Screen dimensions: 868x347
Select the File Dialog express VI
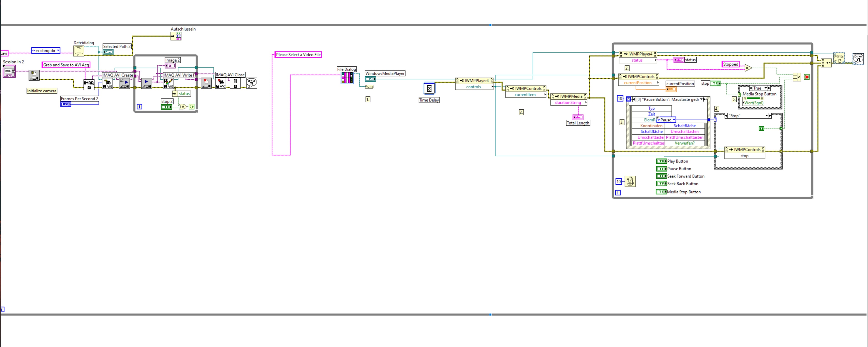point(347,78)
